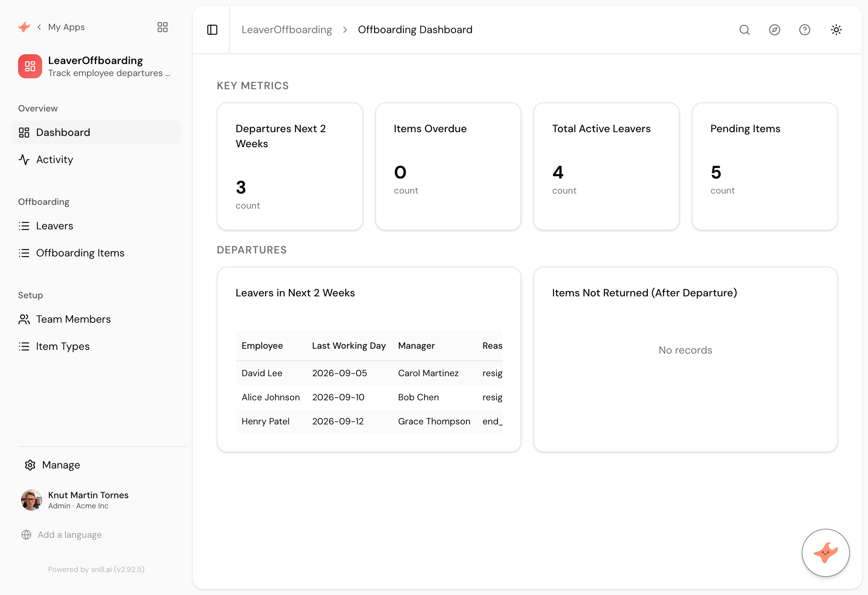The image size is (868, 595).
Task: Click the Manage link
Action: point(61,465)
